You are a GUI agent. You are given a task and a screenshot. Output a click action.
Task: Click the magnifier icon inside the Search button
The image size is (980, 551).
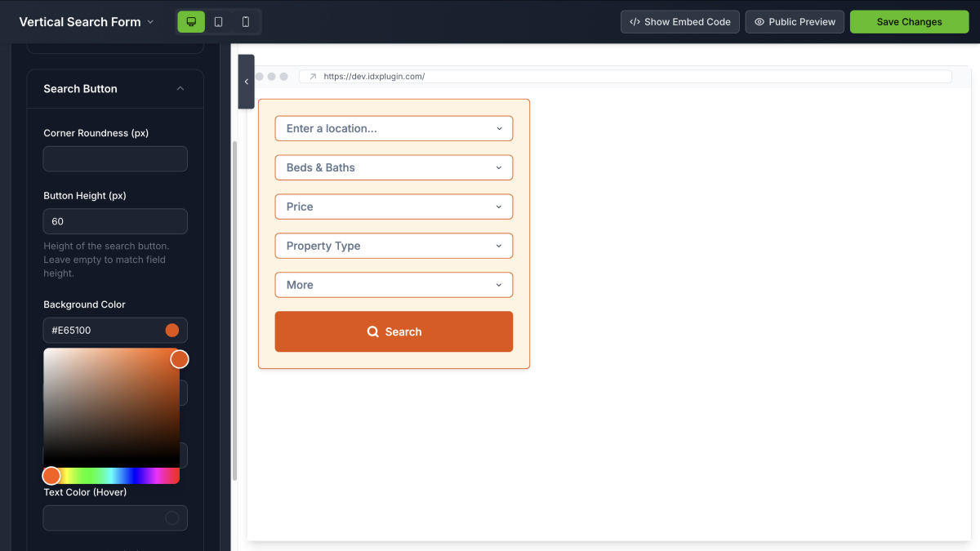coord(373,331)
